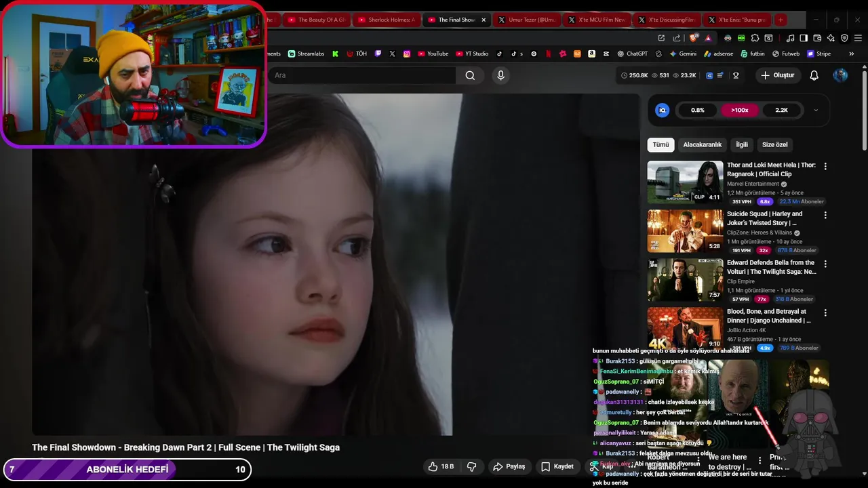
Task: Open the YT Studio bookmark
Action: point(472,54)
